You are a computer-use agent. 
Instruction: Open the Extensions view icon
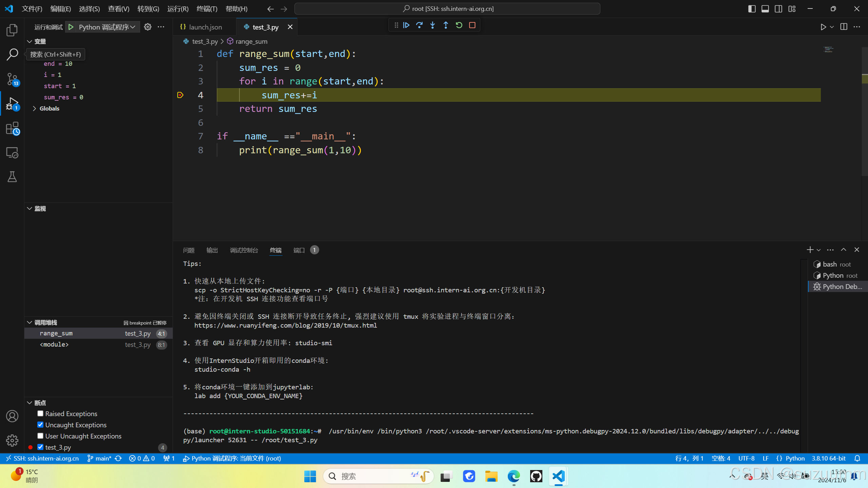point(12,129)
